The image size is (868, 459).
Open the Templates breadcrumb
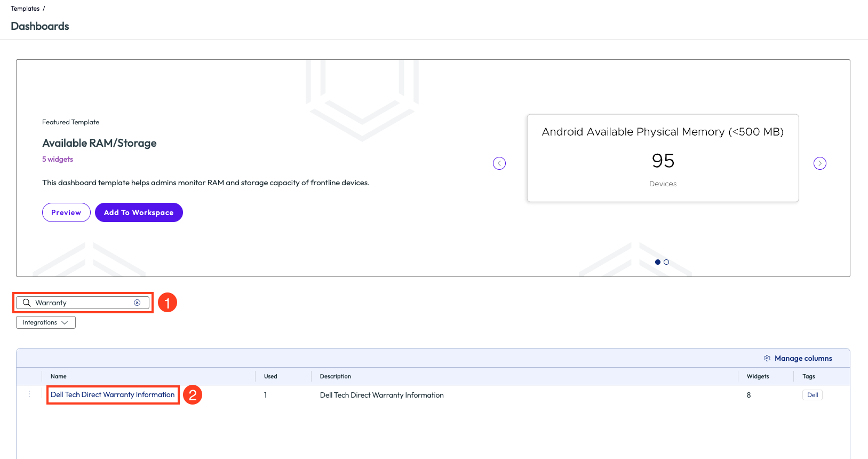(25, 9)
